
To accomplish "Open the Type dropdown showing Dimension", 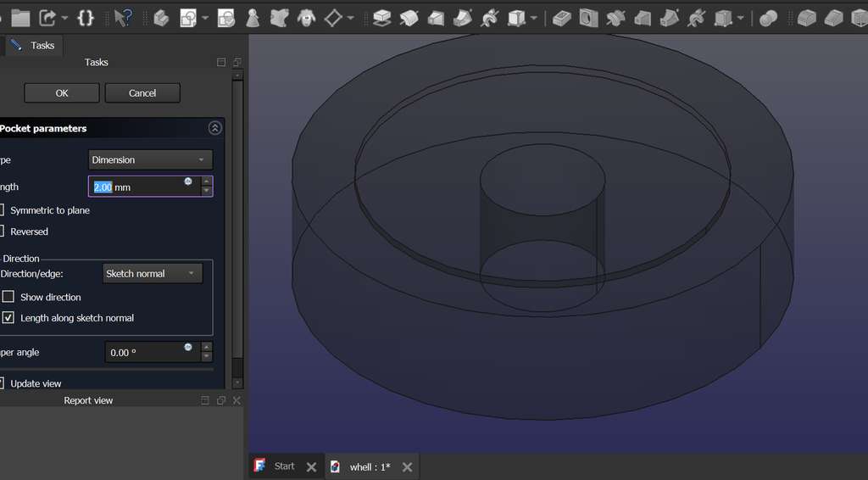I will pos(150,160).
